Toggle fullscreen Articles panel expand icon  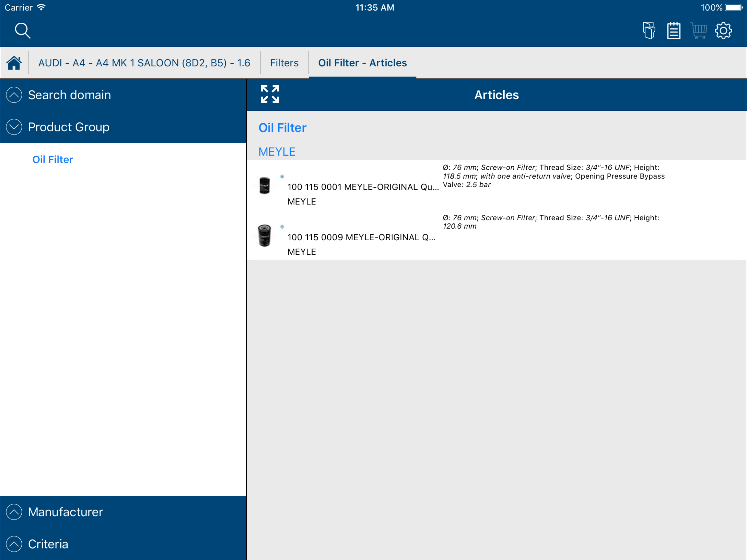click(x=270, y=94)
